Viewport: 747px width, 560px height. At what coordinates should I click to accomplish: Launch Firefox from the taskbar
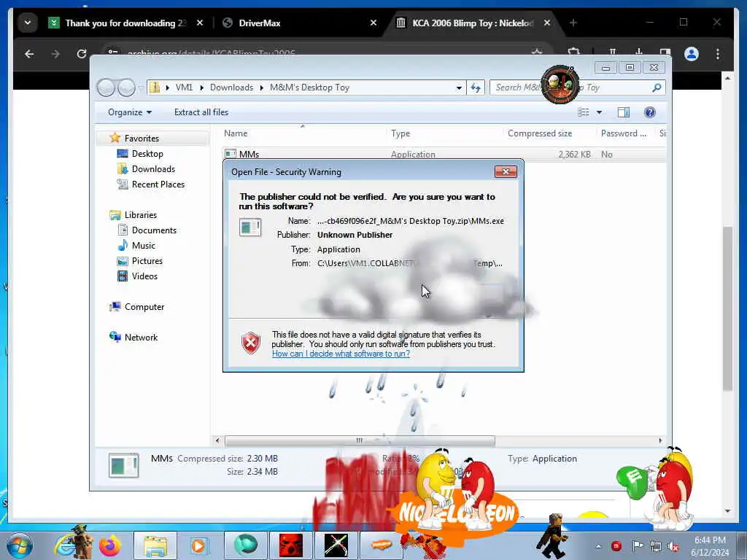(110, 545)
